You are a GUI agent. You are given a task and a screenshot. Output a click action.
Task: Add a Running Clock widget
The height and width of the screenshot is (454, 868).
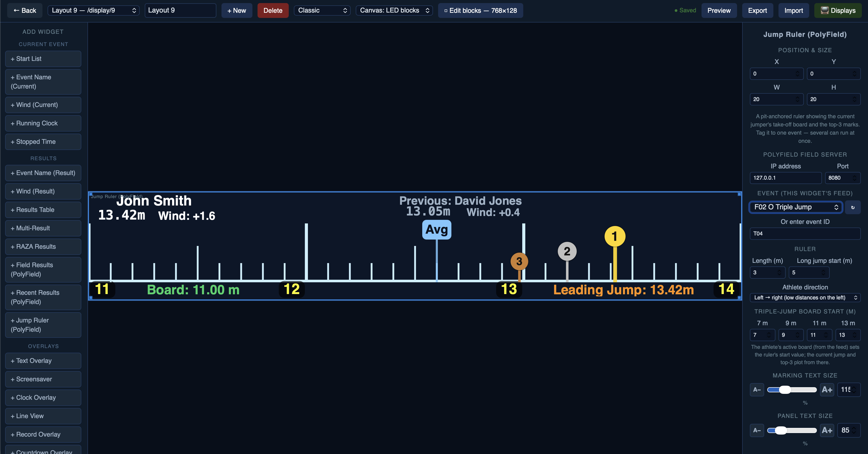click(43, 123)
